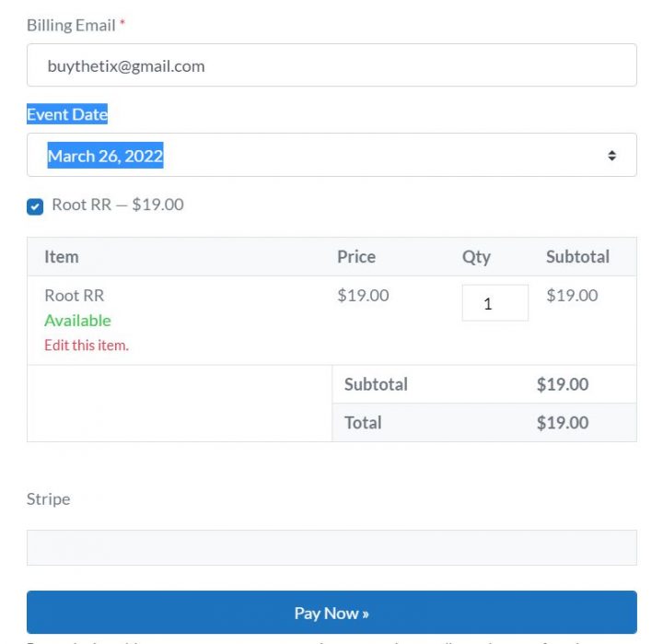The image size is (663, 644).
Task: Click the highlighted Event Date label
Action: pos(67,114)
